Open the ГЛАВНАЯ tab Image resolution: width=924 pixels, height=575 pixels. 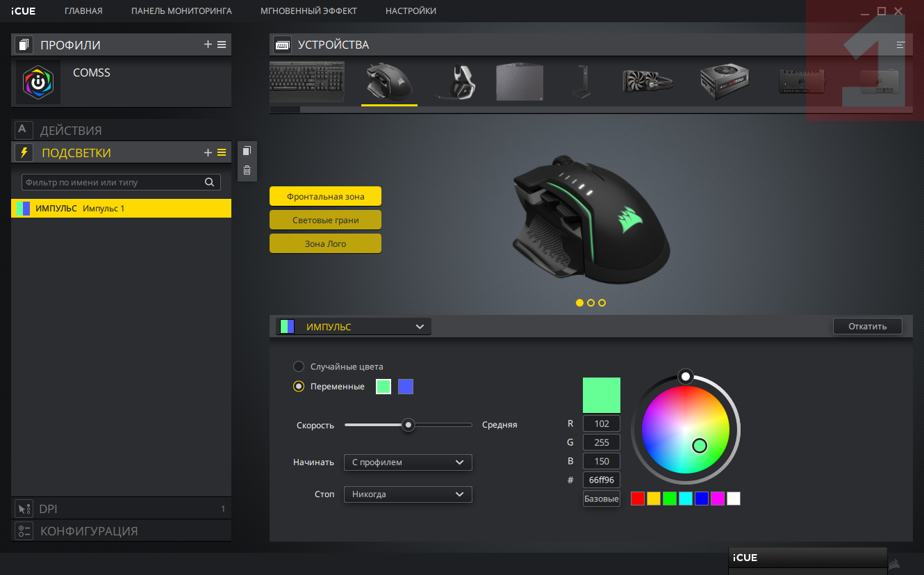[83, 11]
